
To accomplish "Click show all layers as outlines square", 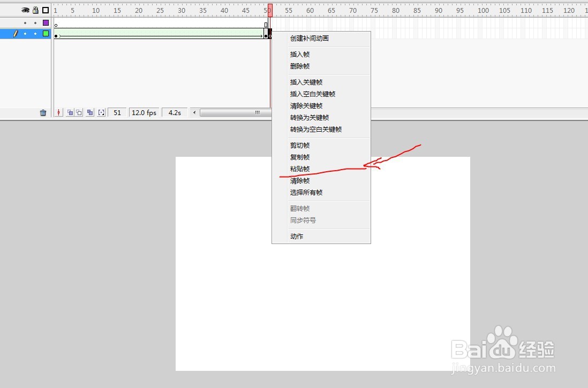I will coord(46,10).
